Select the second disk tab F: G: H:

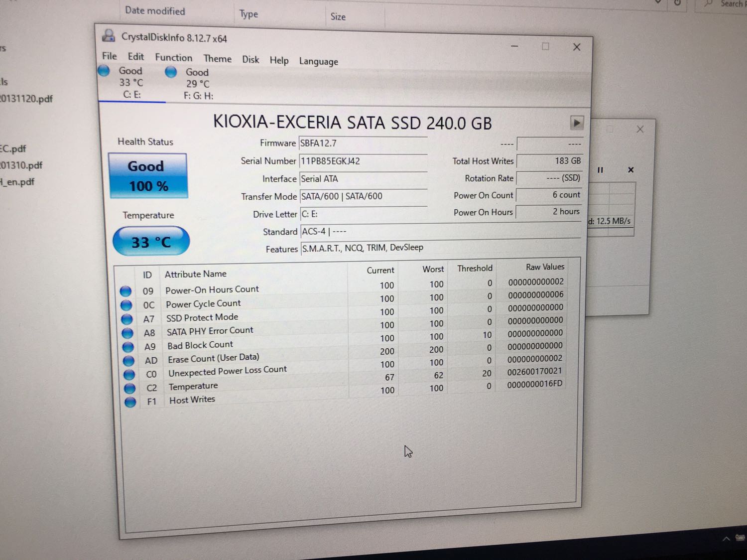[198, 84]
